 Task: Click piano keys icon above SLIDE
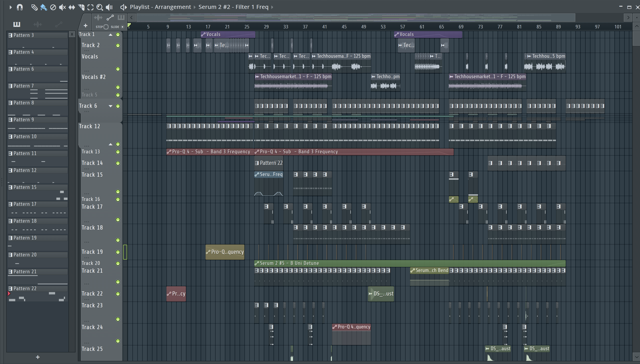point(121,18)
